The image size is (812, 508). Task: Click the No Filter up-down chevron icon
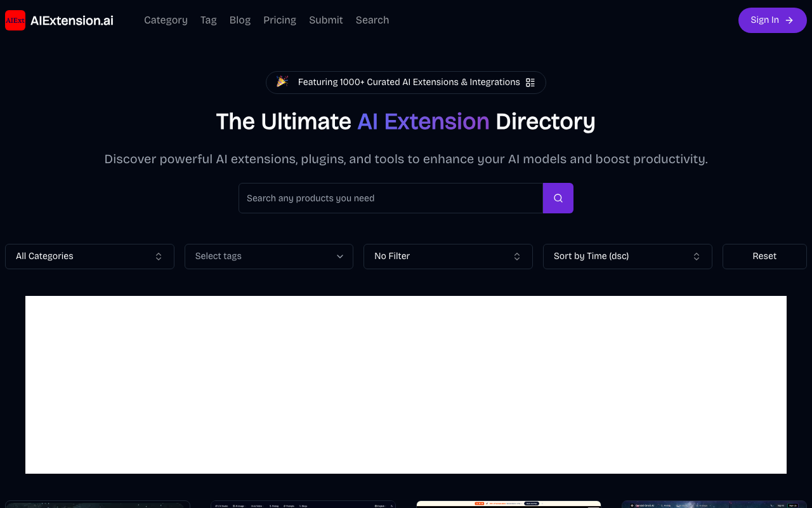click(517, 257)
